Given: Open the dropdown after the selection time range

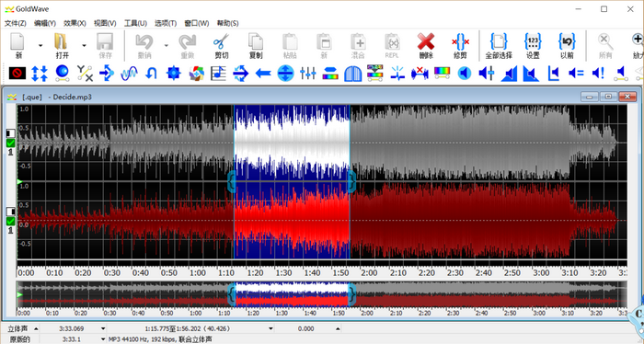Looking at the screenshot, I should [270, 328].
